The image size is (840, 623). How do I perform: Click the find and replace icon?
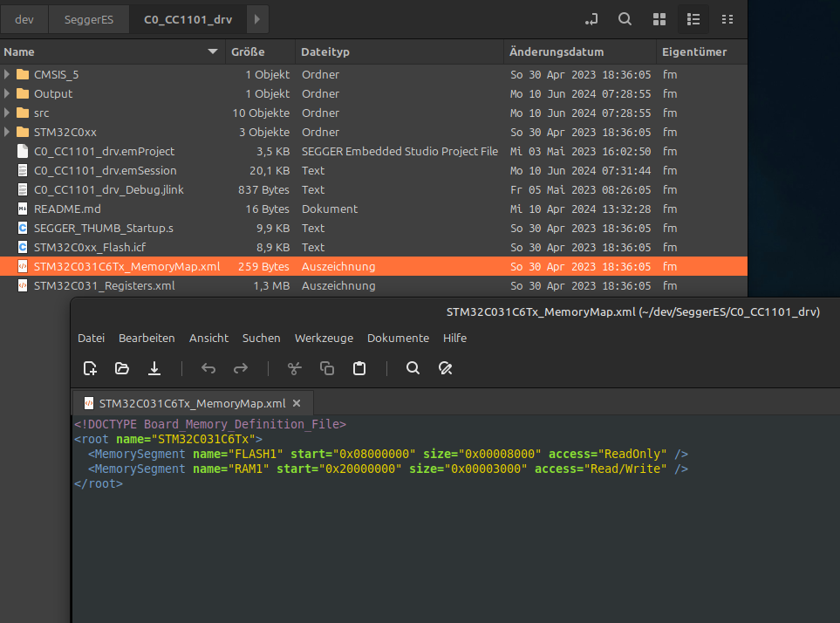coord(445,368)
